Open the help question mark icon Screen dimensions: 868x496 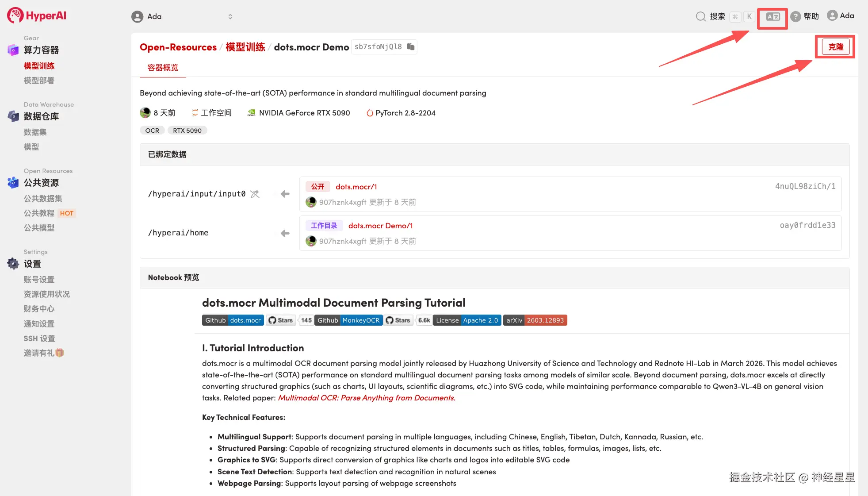coord(795,17)
